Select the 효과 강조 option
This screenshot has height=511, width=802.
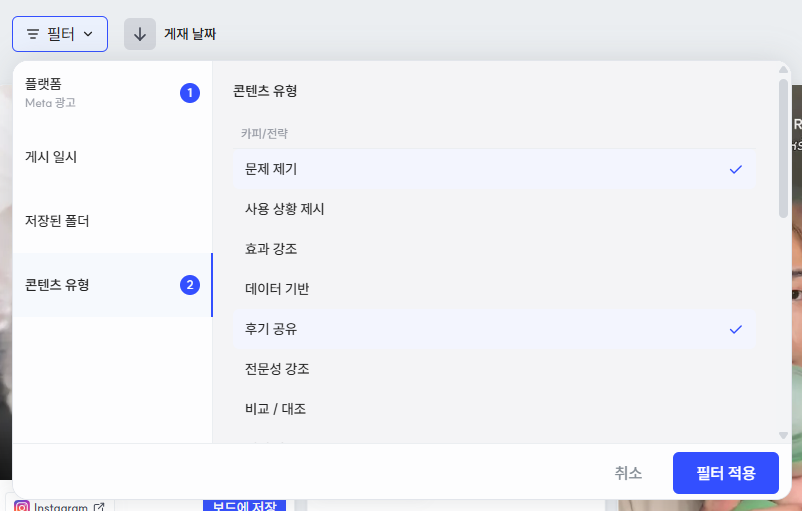[494, 249]
